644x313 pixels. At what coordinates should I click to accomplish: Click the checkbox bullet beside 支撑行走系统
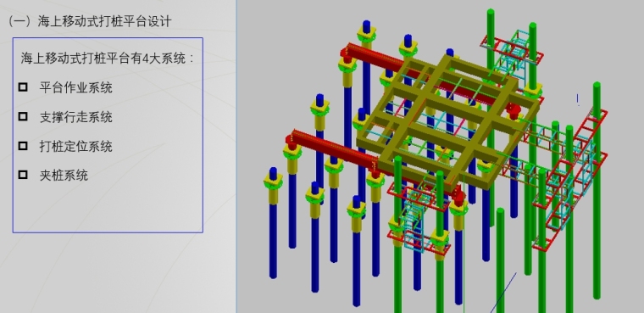point(23,116)
